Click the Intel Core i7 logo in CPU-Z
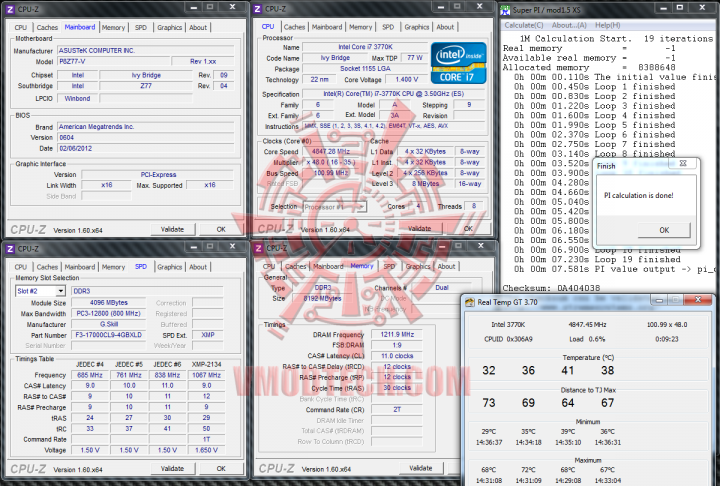Screen dimensions: 720x486 coord(458,63)
